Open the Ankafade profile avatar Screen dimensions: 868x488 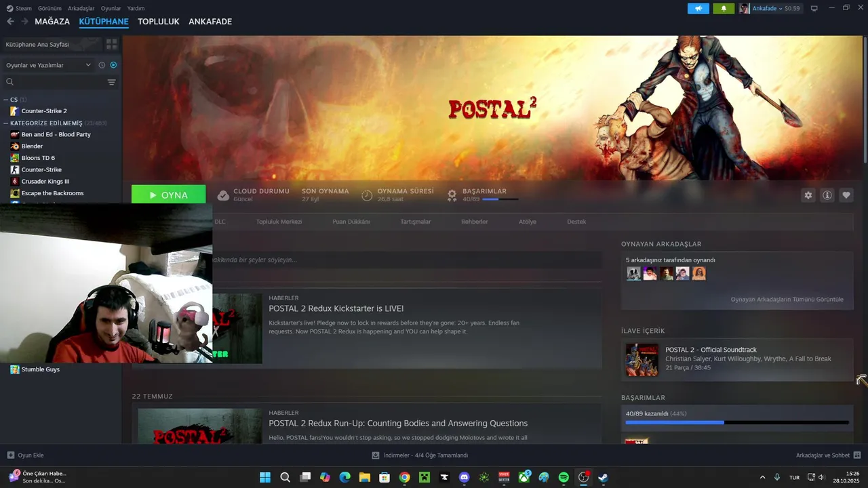pos(745,8)
